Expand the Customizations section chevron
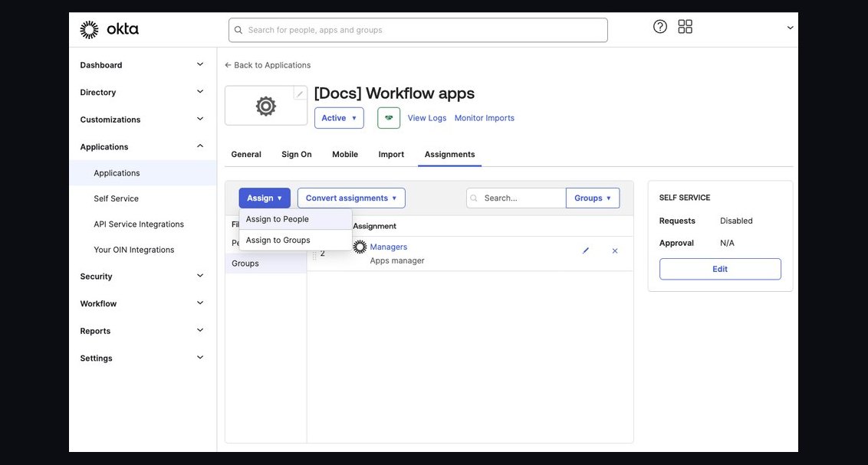This screenshot has width=868, height=465. point(200,119)
